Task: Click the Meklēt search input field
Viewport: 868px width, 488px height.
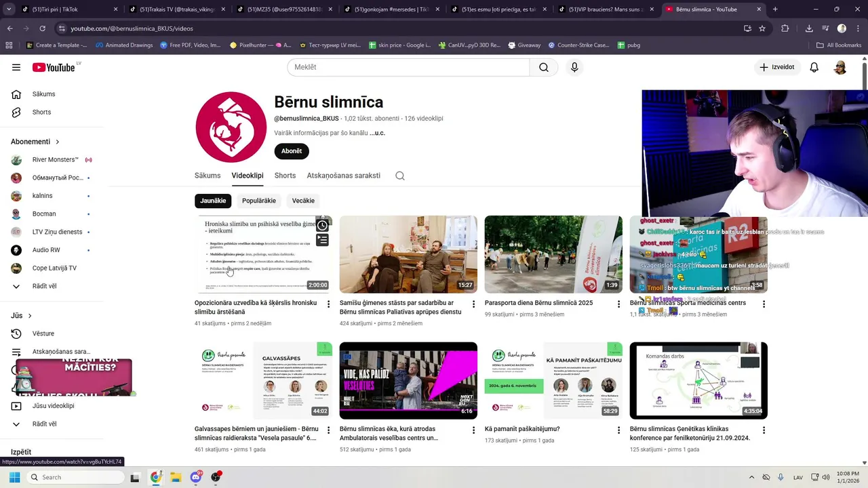Action: pos(408,67)
